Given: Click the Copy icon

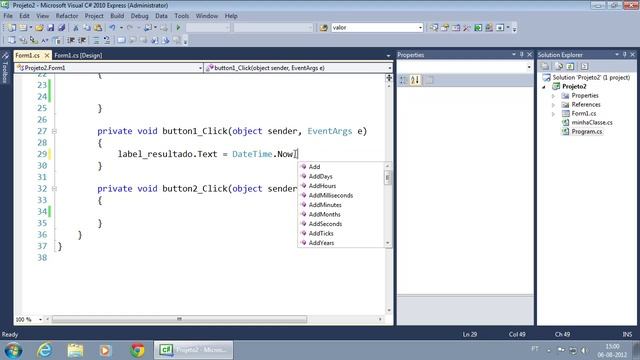Looking at the screenshot, I should click(x=87, y=28).
